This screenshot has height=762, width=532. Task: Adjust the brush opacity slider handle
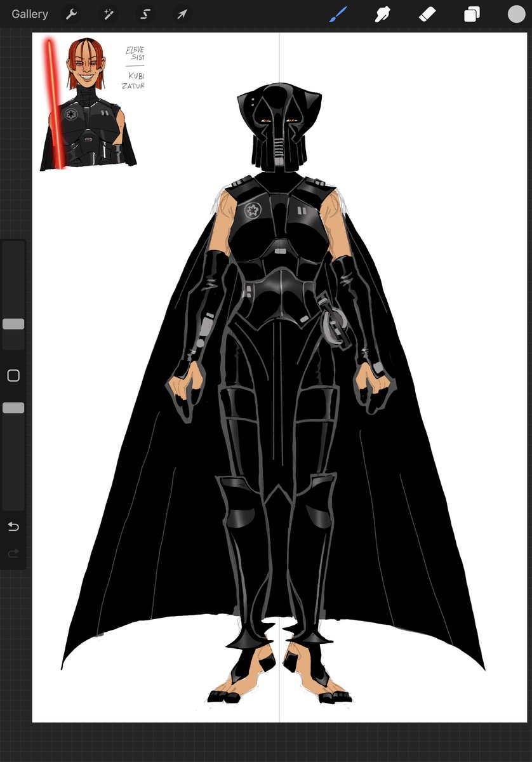point(13,408)
